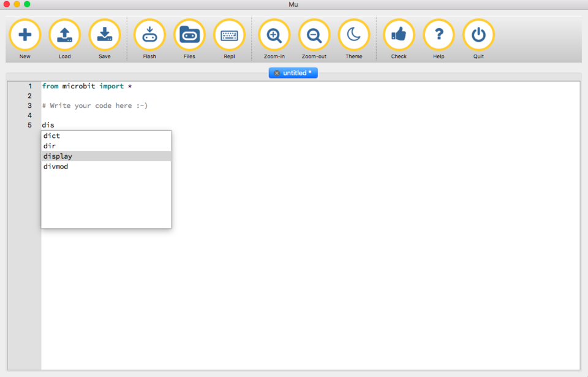The image size is (588, 377).
Task: Choose dict from autocomplete list
Action: tap(106, 135)
